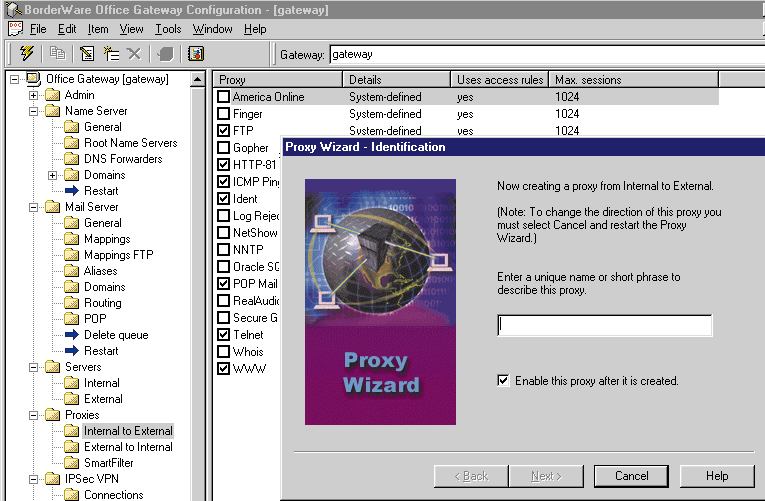Click the External to Internal folder icon

tap(71, 447)
